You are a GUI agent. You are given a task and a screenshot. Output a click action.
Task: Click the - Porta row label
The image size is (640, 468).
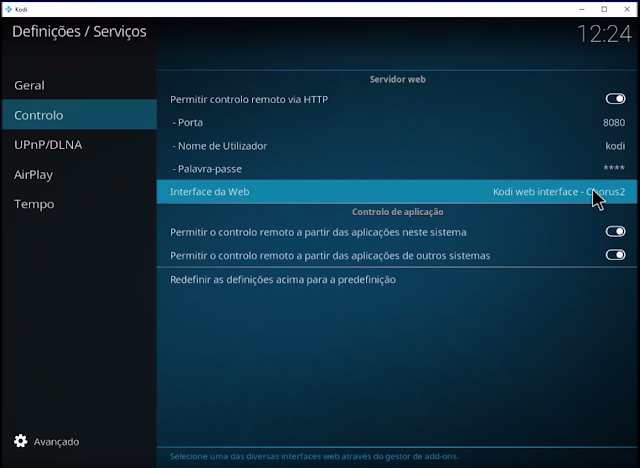coord(187,122)
